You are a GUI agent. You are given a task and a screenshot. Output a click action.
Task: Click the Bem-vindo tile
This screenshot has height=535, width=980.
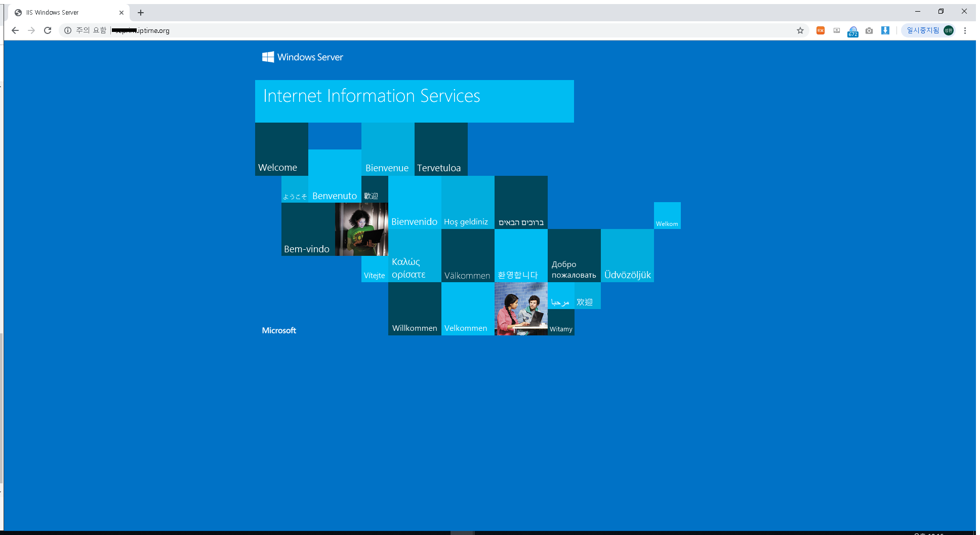(x=308, y=229)
